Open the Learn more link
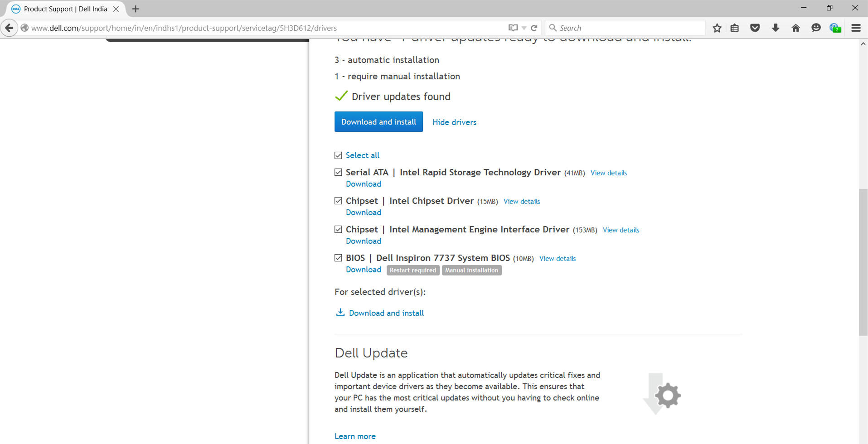 click(355, 436)
